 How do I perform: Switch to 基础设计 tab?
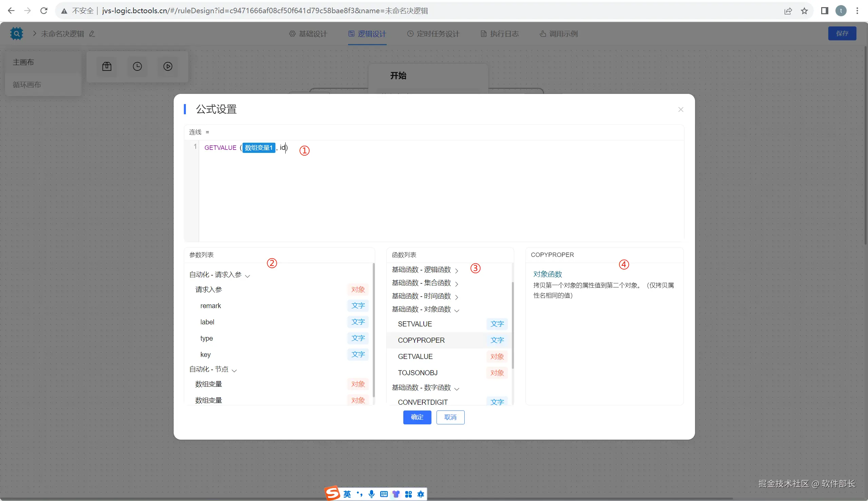coord(308,34)
